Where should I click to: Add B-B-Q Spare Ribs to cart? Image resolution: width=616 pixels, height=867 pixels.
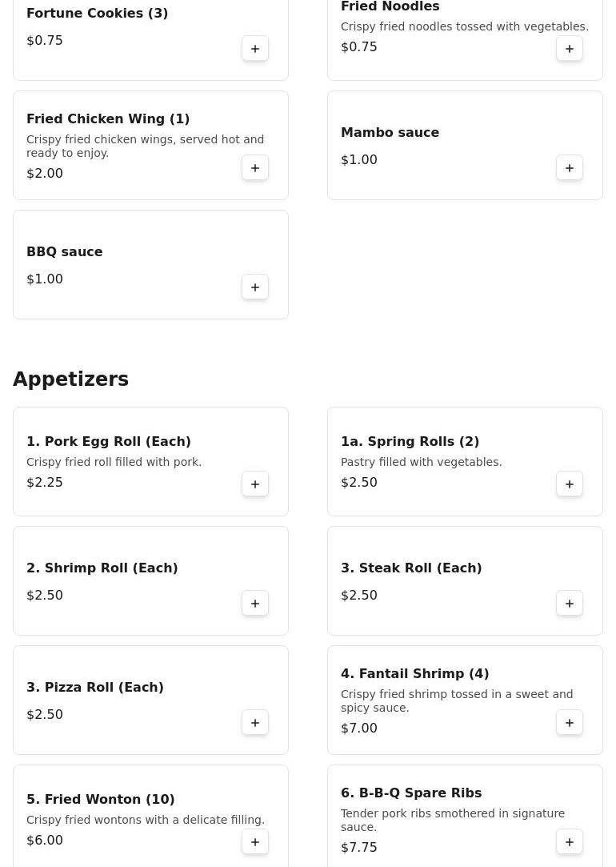point(570,842)
